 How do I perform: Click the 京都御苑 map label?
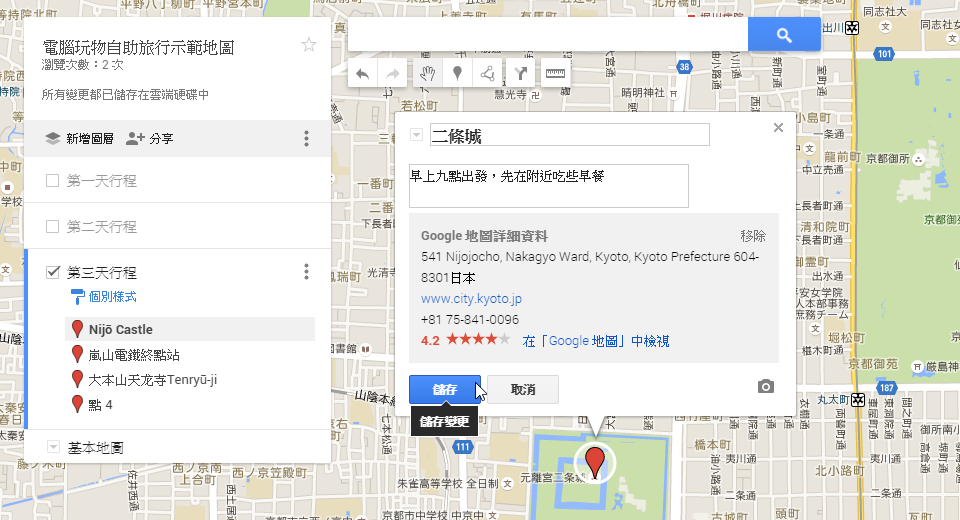[873, 364]
